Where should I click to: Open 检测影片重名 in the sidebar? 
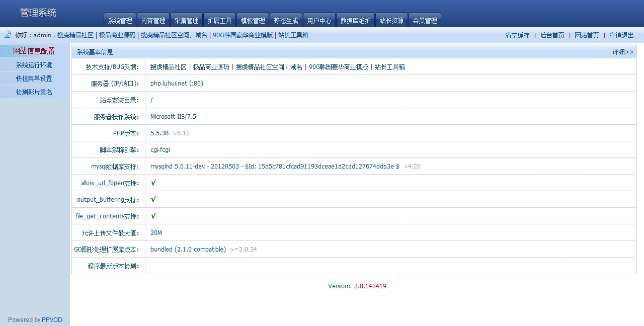pos(34,92)
